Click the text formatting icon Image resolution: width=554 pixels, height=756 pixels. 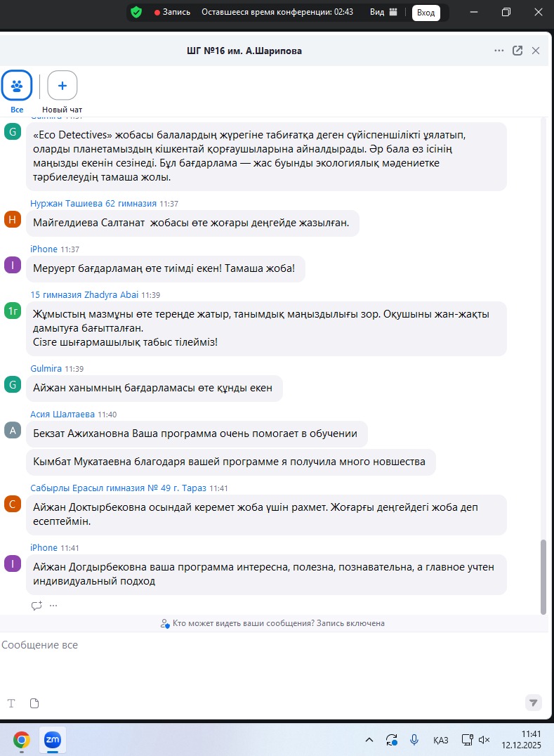pos(11,703)
